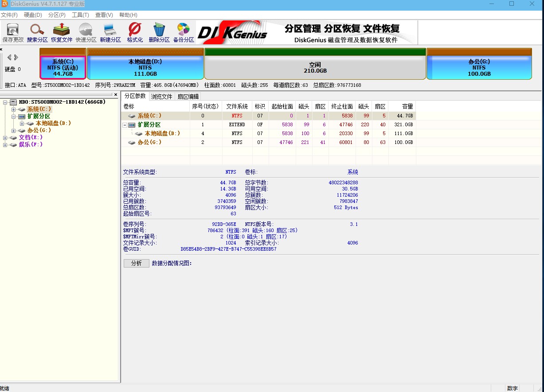Image resolution: width=544 pixels, height=392 pixels.
Task: Click the DiskGenius app icon in the title bar
Action: [4, 4]
